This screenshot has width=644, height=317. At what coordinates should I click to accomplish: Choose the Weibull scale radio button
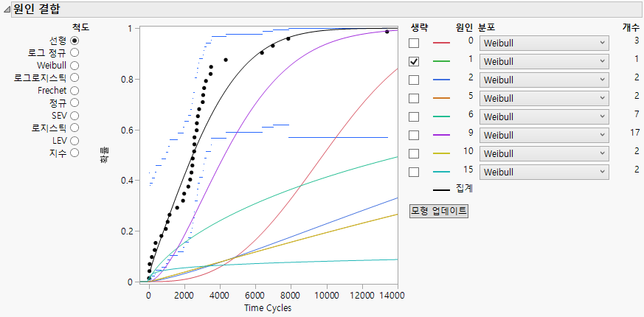(75, 66)
